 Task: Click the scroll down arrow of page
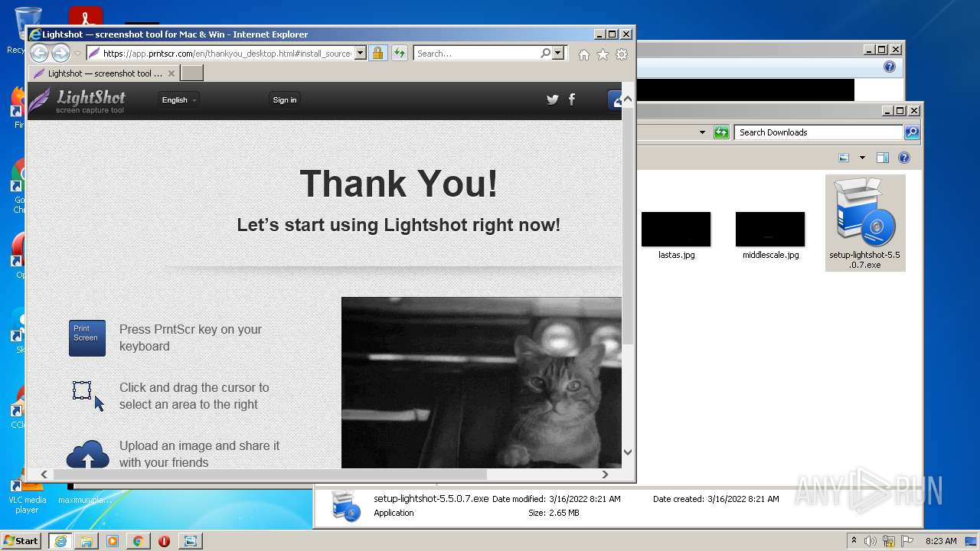click(x=628, y=452)
